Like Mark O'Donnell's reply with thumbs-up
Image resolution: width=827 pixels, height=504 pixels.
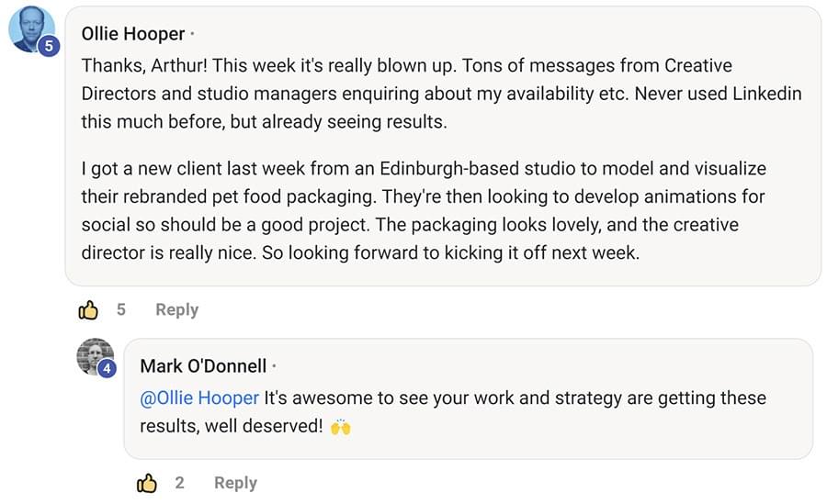click(x=147, y=483)
